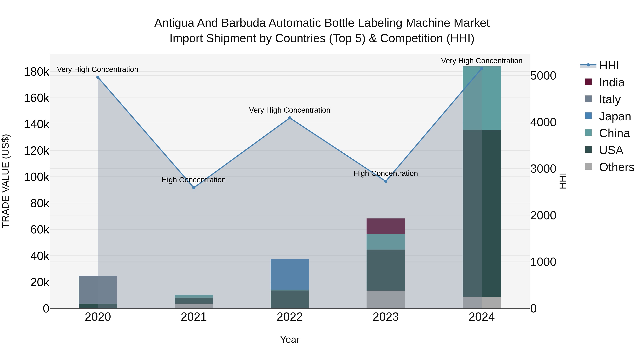Screen dimensions: 644x362
Task: Click the China bar segment in 2023
Action: click(386, 242)
